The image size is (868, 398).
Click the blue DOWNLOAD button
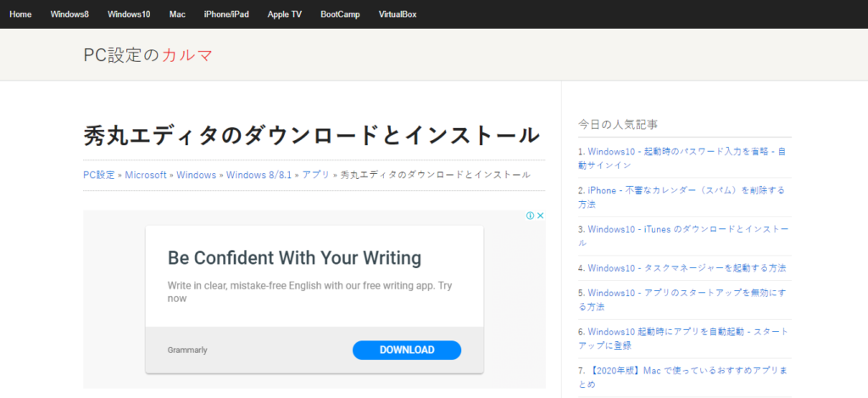(x=407, y=350)
